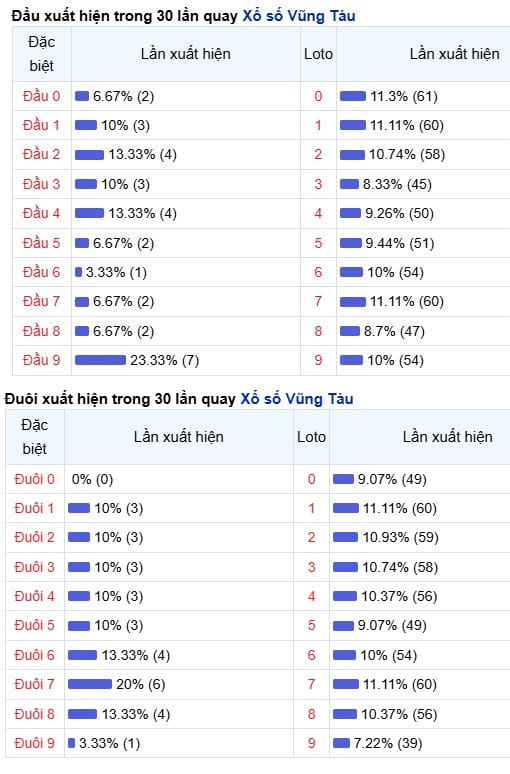Click the Đuôi Loto 9 bar showing 7.22% (39)

pyautogui.click(x=342, y=743)
